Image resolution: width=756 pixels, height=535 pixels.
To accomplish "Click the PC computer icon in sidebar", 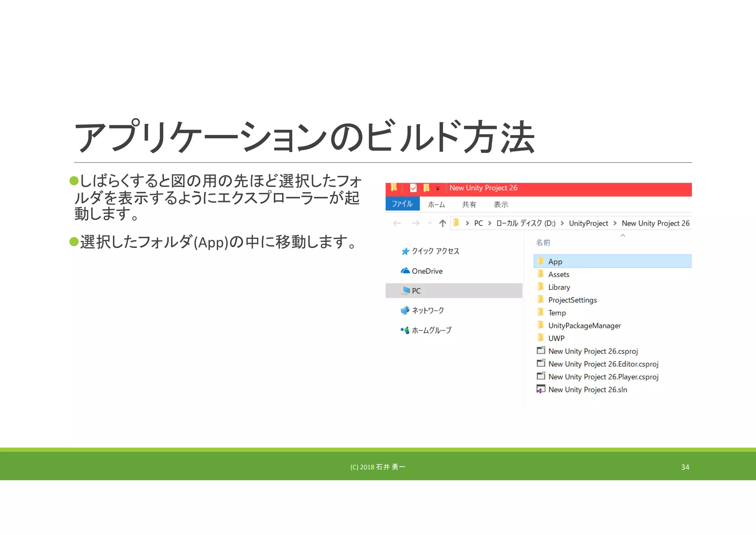I will coord(405,291).
